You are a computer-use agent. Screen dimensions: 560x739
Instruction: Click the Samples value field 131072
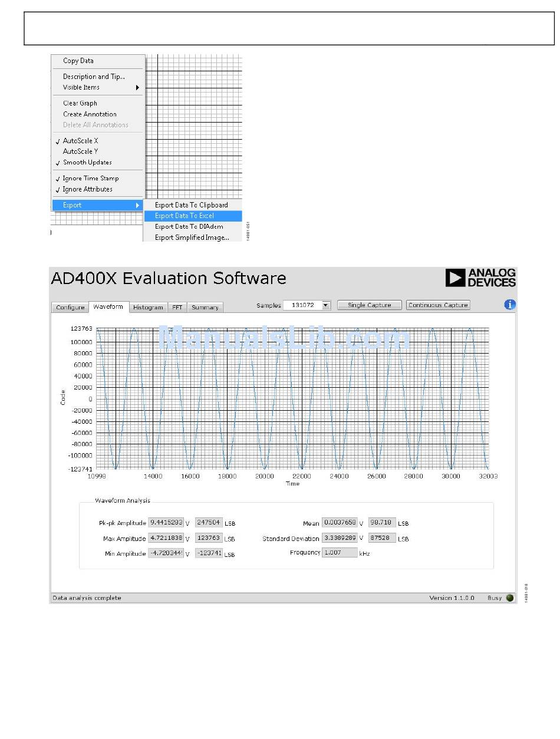pyautogui.click(x=302, y=305)
